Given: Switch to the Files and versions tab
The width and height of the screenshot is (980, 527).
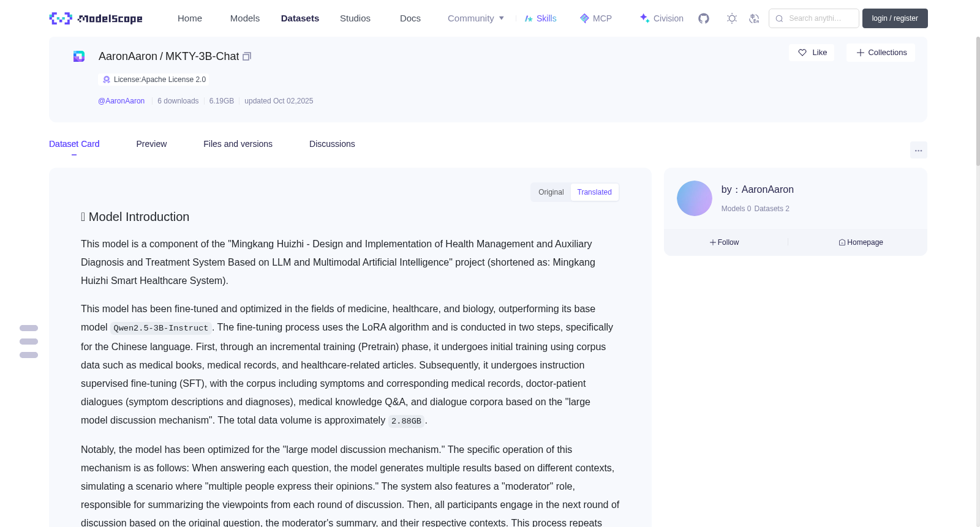Looking at the screenshot, I should [x=238, y=144].
